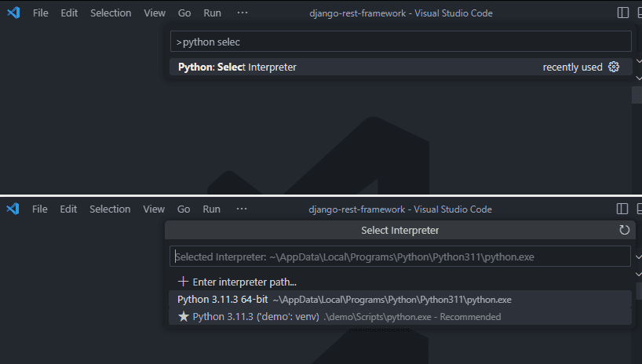Screen dimensions: 642x364
Task: Open the Go menu in the bottom window
Action: tap(184, 209)
